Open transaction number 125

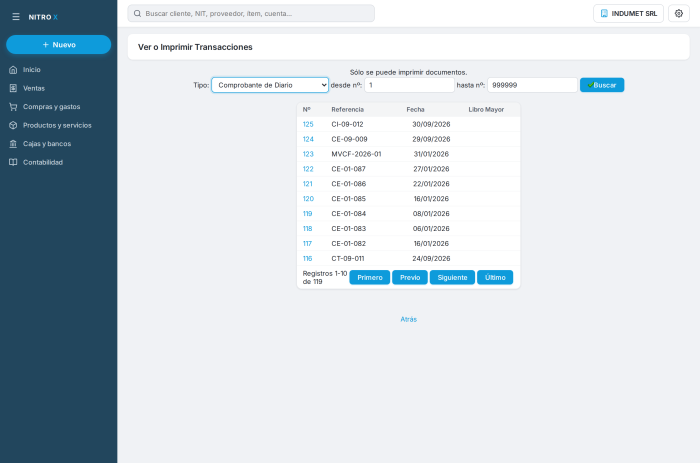tap(308, 124)
